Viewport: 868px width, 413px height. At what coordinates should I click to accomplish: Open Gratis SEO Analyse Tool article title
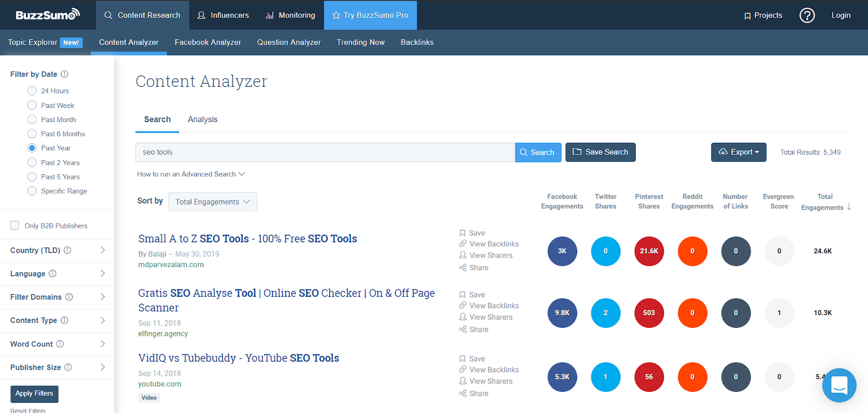(286, 300)
